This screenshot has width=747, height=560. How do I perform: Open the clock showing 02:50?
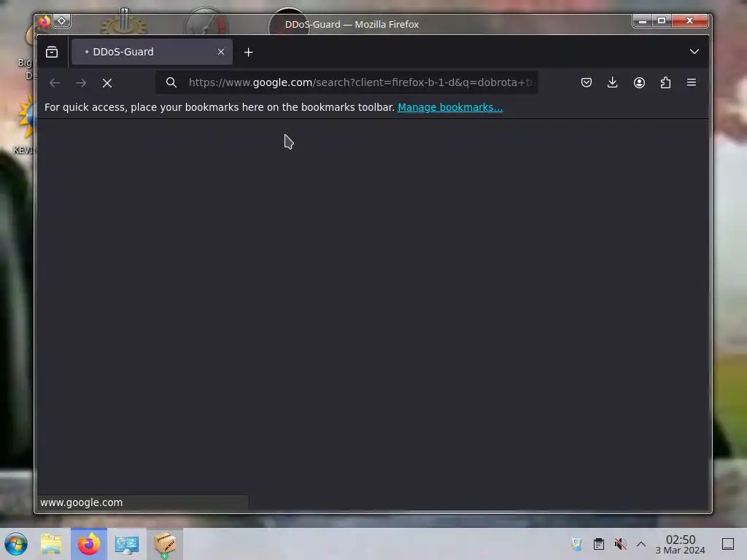(681, 544)
